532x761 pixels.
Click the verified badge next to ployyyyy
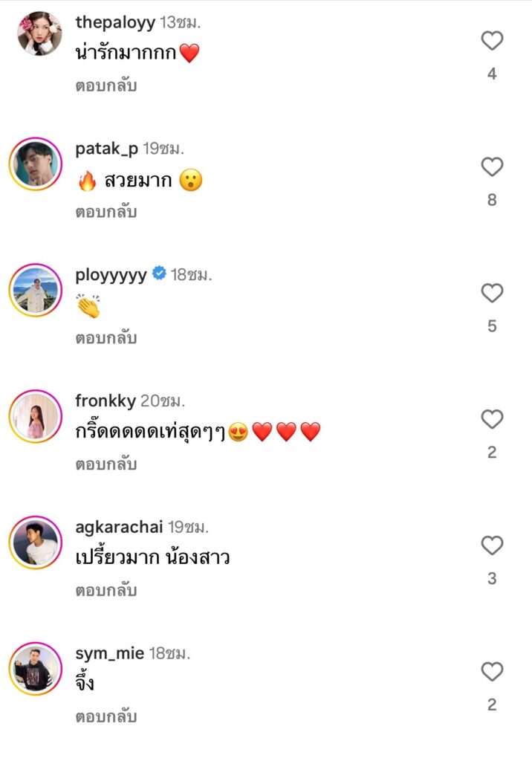(x=159, y=274)
